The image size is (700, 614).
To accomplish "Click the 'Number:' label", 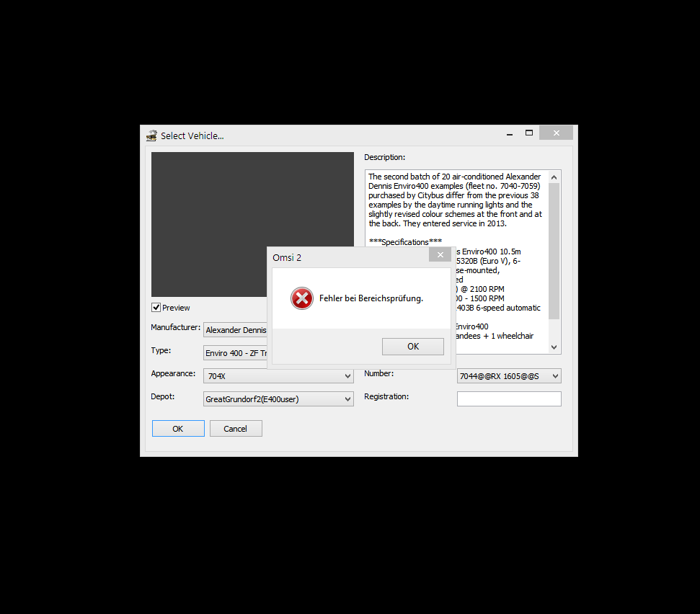I will pos(378,373).
